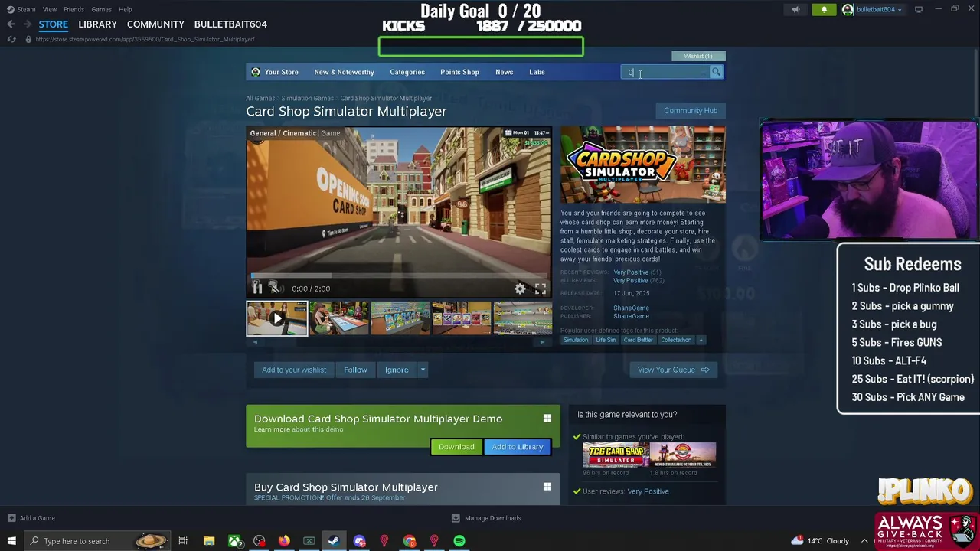The image size is (980, 551).
Task: Download the demo with green button
Action: click(456, 447)
